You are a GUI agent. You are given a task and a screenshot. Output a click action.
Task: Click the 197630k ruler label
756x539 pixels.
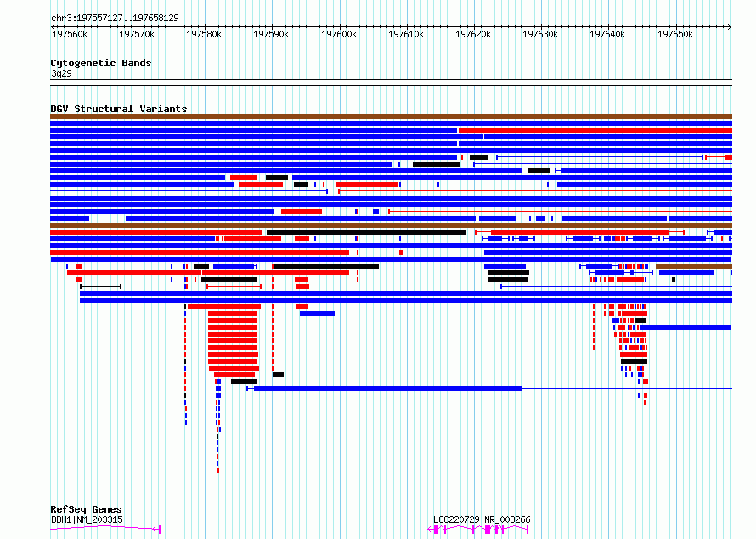coord(540,34)
